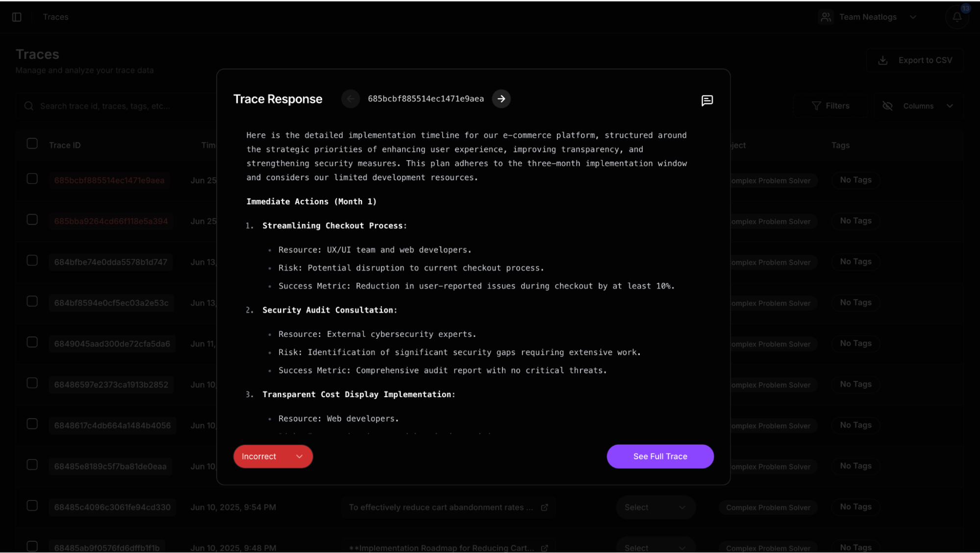
Task: Open trace ID 684bfbe74e0dda5578b1d747 link
Action: [111, 262]
